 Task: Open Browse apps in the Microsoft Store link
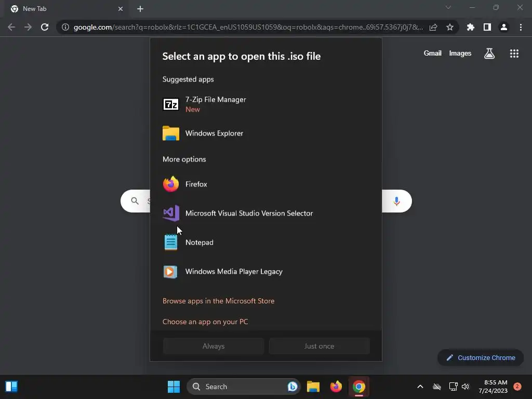218,301
